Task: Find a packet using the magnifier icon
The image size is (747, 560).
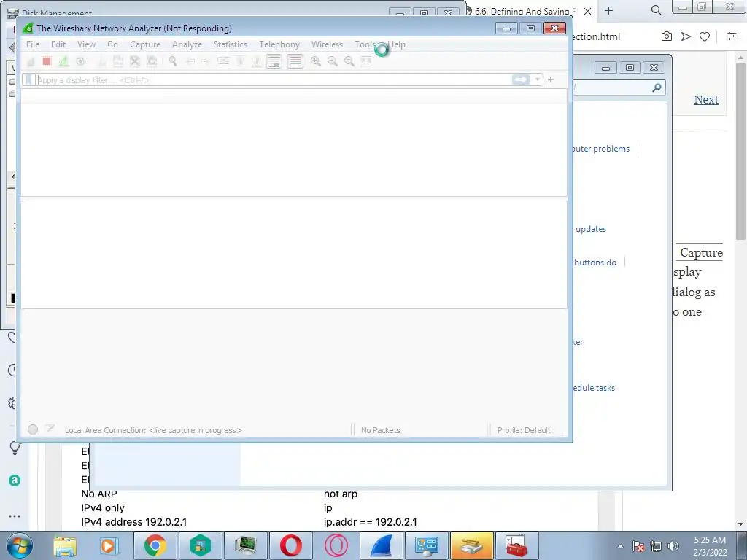Action: click(173, 61)
